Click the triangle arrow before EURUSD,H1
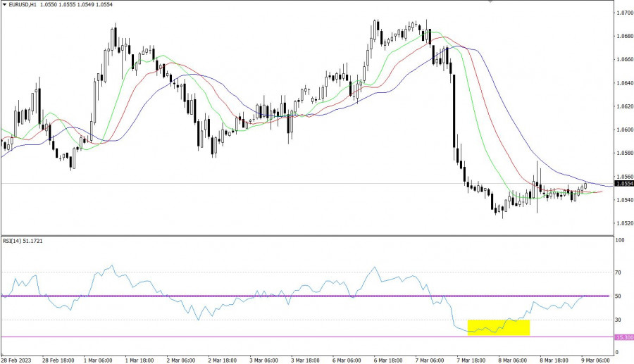634x364 pixels. point(4,5)
